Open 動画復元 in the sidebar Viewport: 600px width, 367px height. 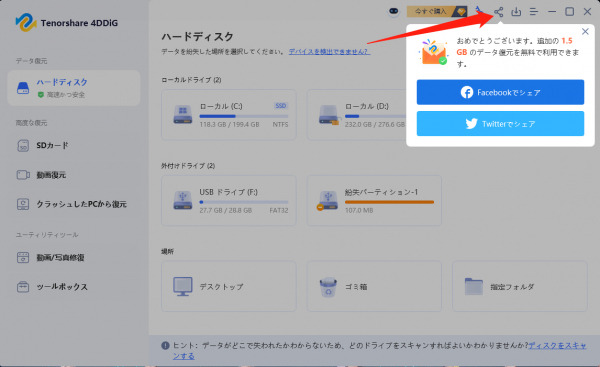(x=73, y=175)
